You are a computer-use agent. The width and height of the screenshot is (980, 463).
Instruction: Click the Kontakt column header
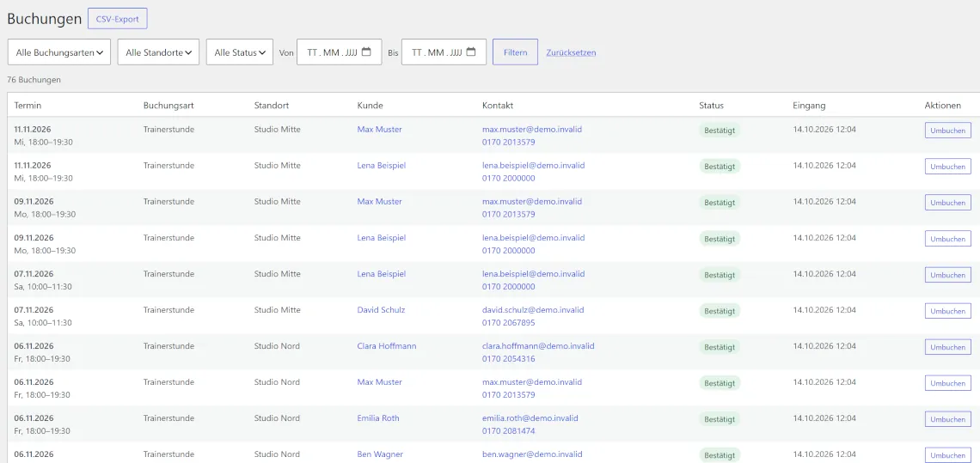[498, 106]
